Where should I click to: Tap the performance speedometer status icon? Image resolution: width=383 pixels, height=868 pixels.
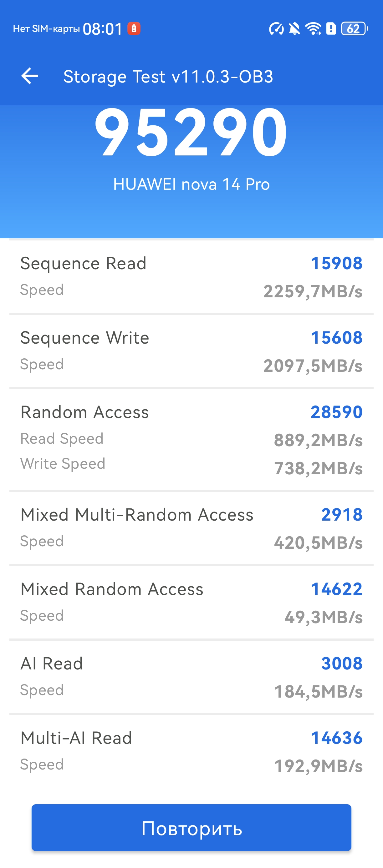point(276,29)
